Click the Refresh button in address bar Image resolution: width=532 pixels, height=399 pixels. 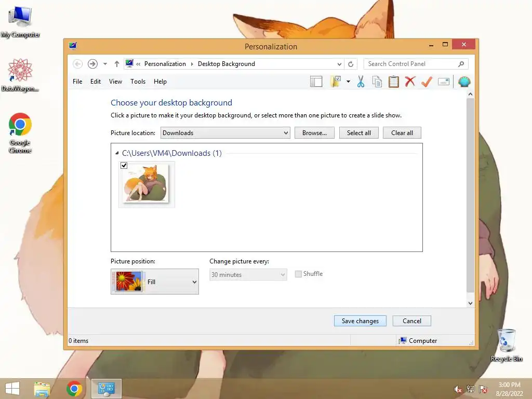coord(351,64)
